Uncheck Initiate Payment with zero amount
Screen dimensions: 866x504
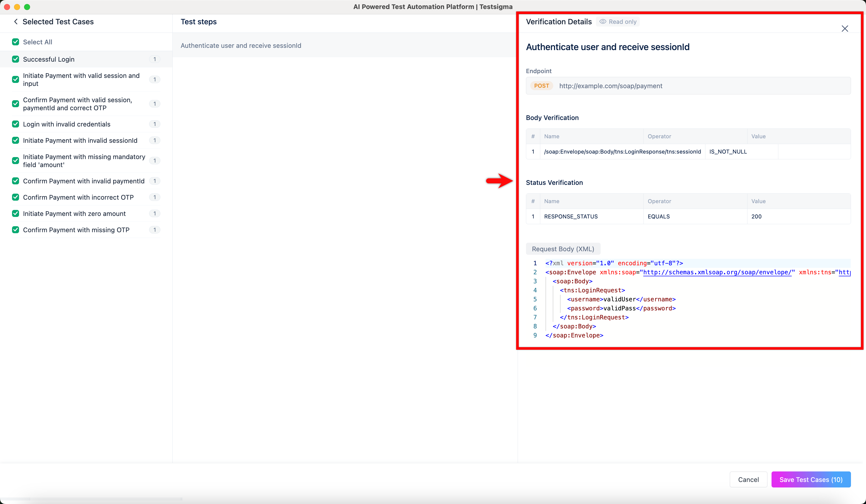15,213
